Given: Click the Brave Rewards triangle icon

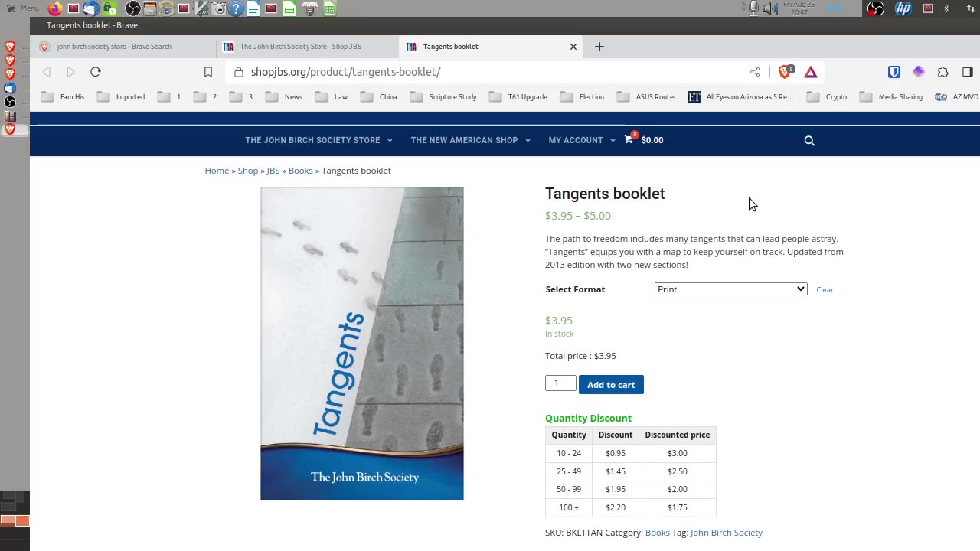Looking at the screenshot, I should [x=811, y=72].
